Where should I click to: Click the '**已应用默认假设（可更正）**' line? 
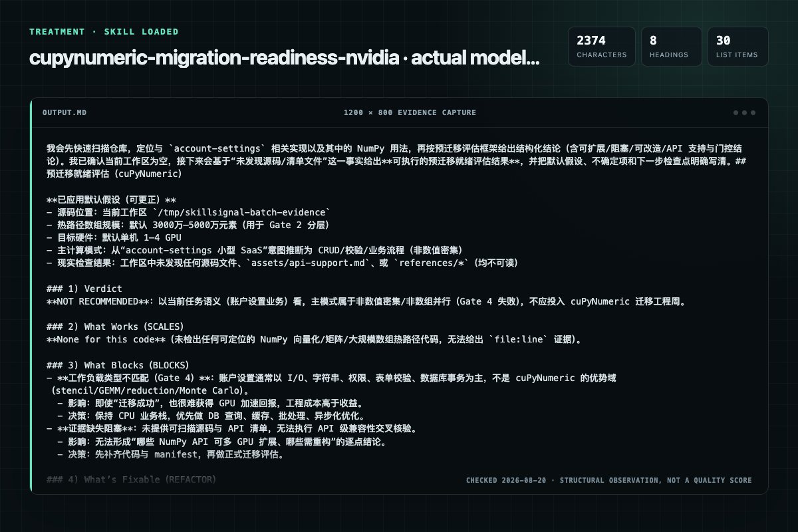coord(111,199)
